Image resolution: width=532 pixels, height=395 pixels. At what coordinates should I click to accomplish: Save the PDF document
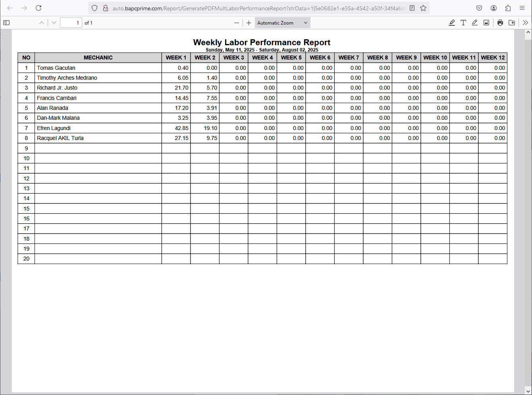coord(512,23)
